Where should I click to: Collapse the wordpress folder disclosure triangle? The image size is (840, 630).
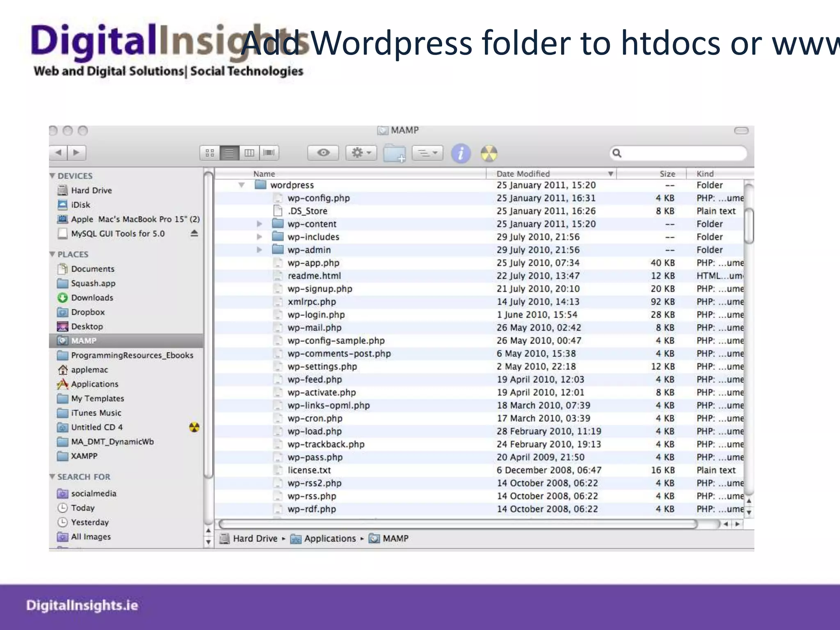pyautogui.click(x=242, y=185)
